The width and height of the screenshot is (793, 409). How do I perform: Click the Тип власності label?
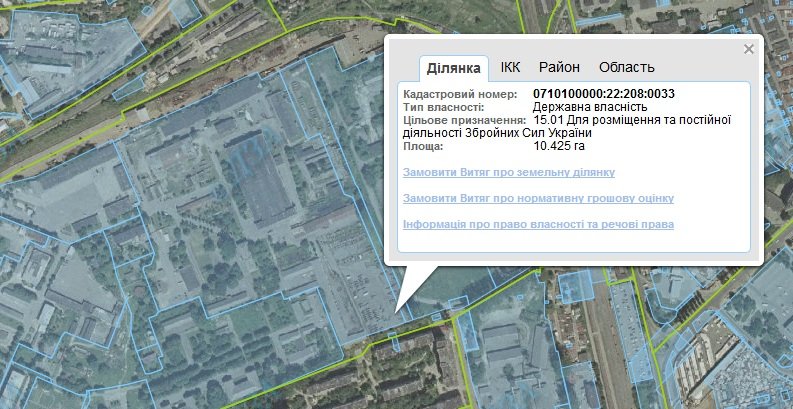(x=443, y=107)
